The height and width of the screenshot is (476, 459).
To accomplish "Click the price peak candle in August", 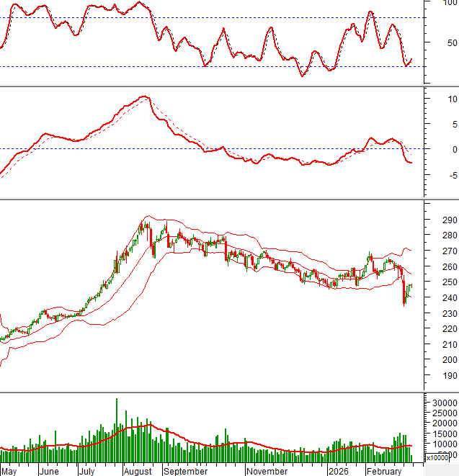I will (147, 225).
